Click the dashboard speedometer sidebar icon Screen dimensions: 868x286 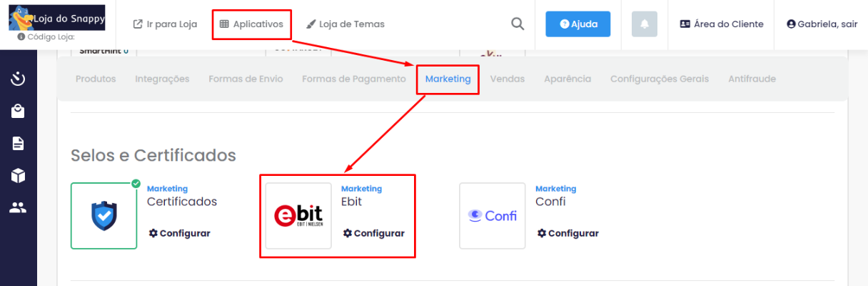pyautogui.click(x=19, y=79)
